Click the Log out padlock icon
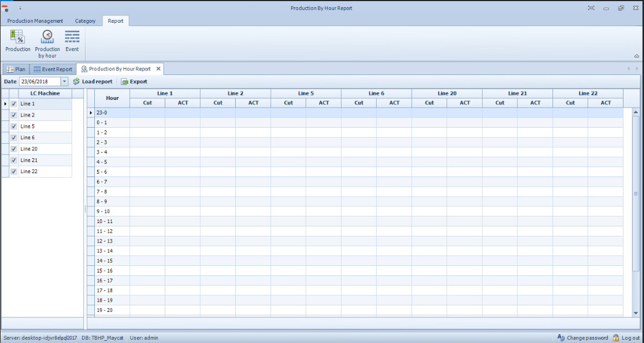 (x=616, y=337)
